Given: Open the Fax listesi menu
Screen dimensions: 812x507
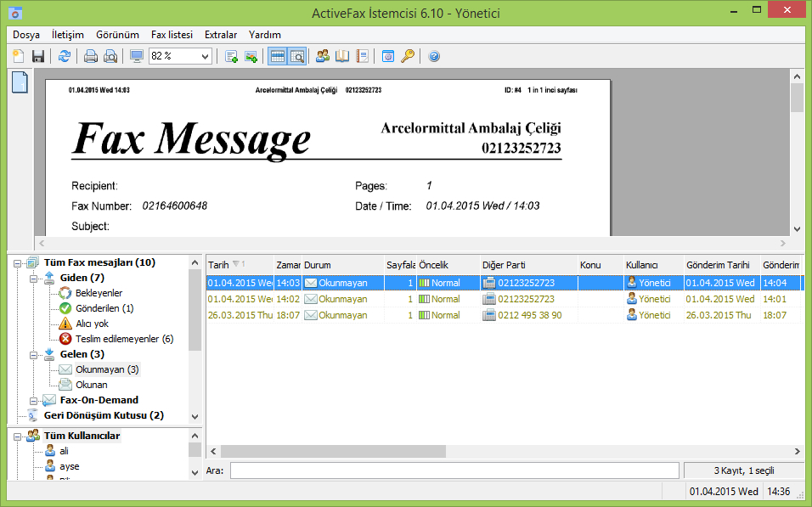Looking at the screenshot, I should tap(172, 35).
